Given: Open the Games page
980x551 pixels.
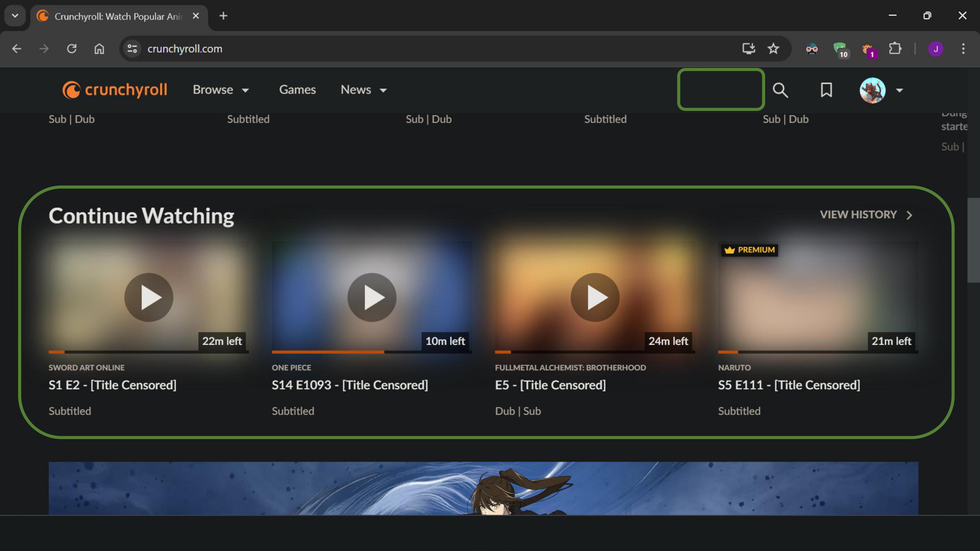Looking at the screenshot, I should point(297,90).
